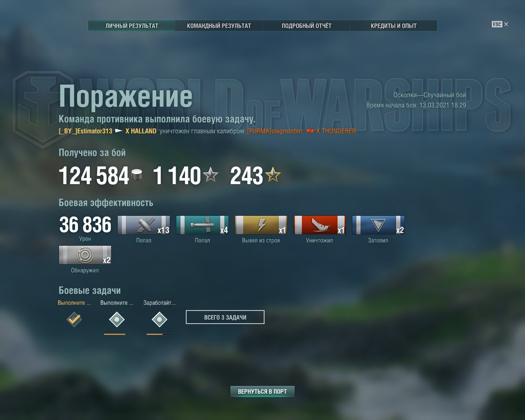Switch to the Командный результат tab
The width and height of the screenshot is (525, 420).
pos(219,26)
